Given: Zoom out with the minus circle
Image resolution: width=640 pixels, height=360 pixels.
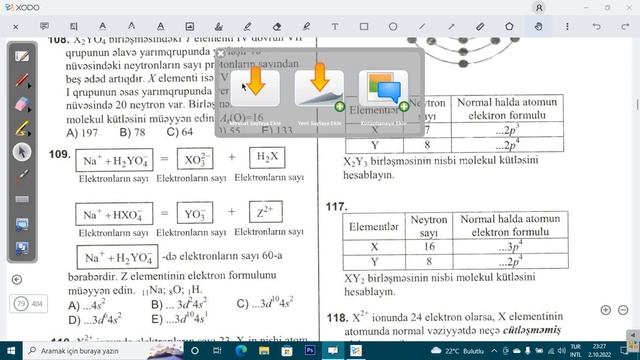Looking at the screenshot, I should [x=623, y=310].
